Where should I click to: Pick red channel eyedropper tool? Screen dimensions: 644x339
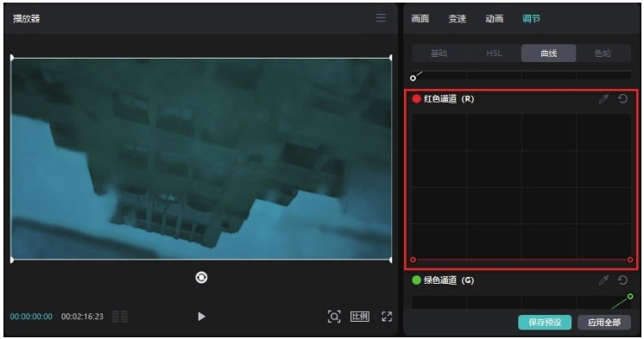[x=603, y=99]
